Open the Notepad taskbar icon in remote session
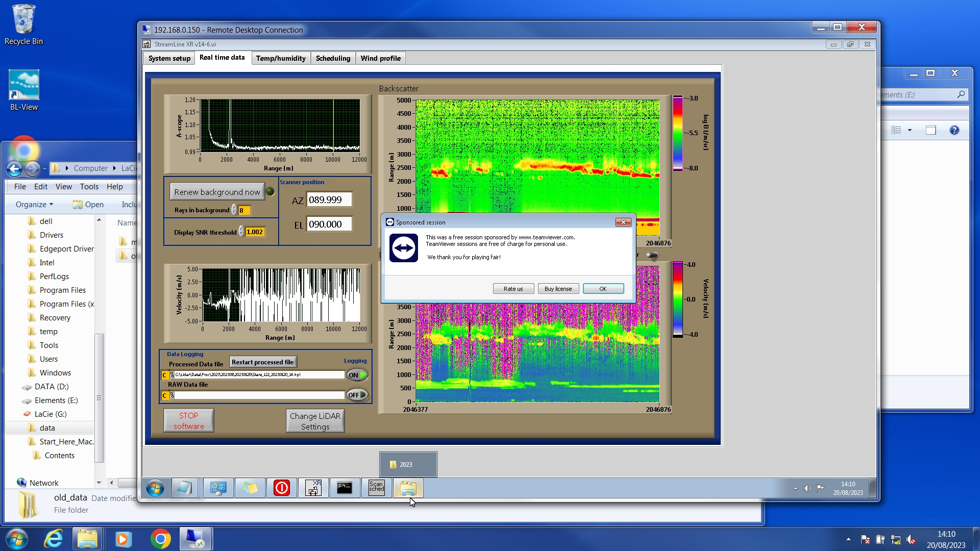Viewport: 980px width, 551px height. pyautogui.click(x=184, y=488)
